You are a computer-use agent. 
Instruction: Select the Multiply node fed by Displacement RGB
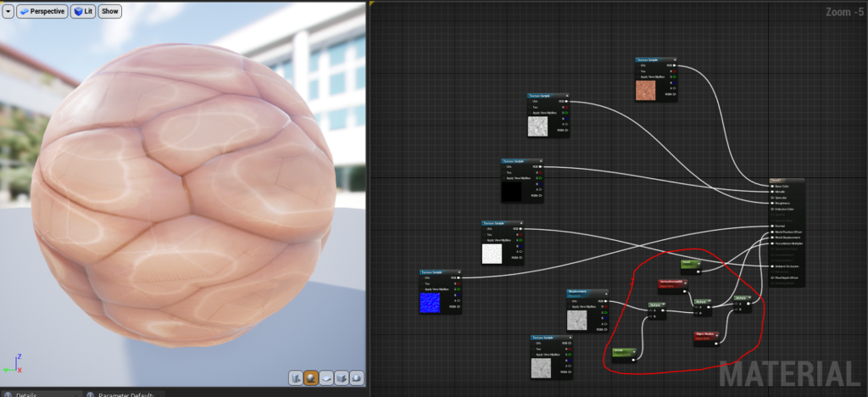tap(657, 310)
